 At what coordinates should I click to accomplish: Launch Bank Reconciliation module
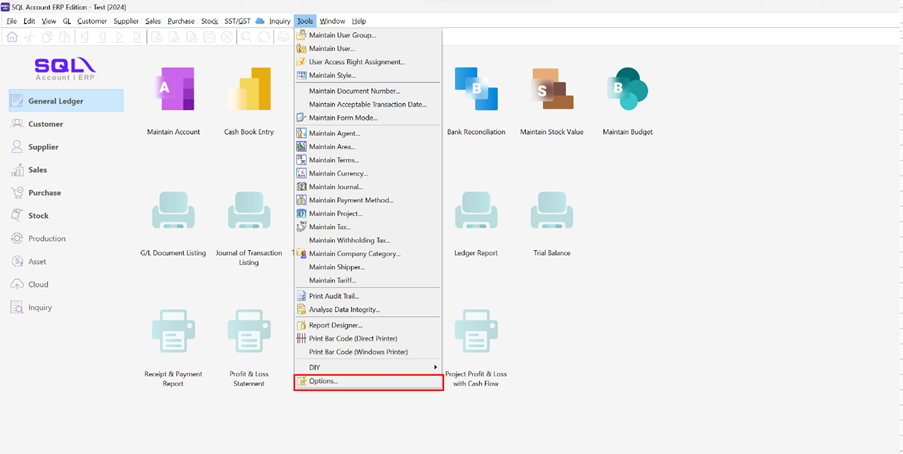(476, 91)
